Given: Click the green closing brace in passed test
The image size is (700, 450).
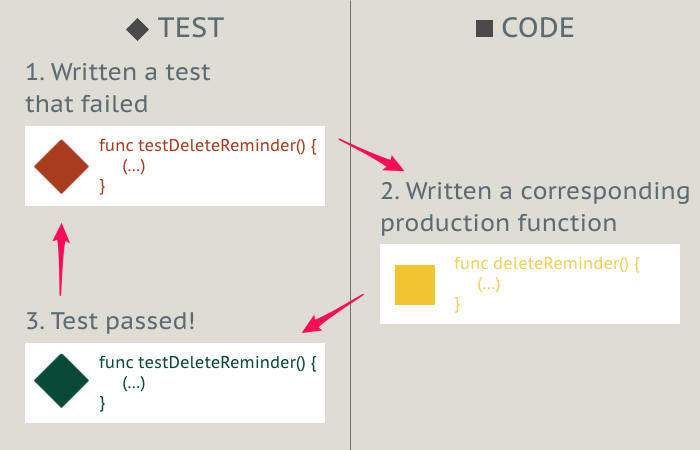Looking at the screenshot, I should [102, 403].
